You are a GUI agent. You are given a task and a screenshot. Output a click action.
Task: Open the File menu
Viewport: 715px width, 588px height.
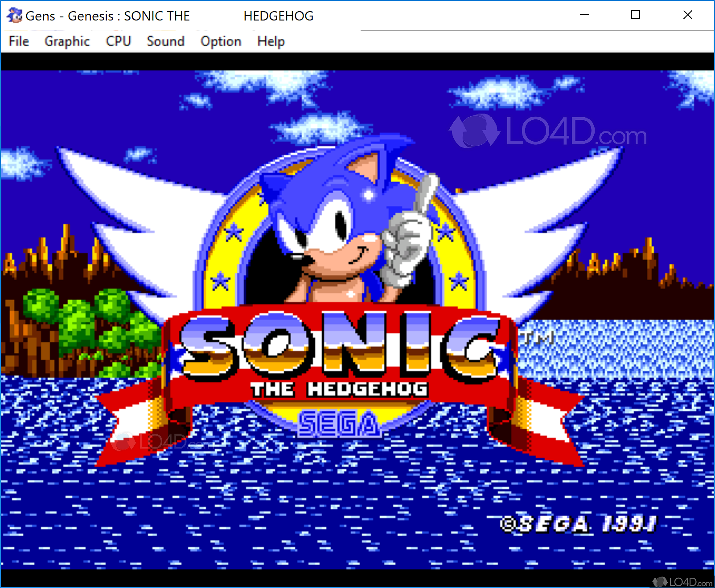(18, 41)
